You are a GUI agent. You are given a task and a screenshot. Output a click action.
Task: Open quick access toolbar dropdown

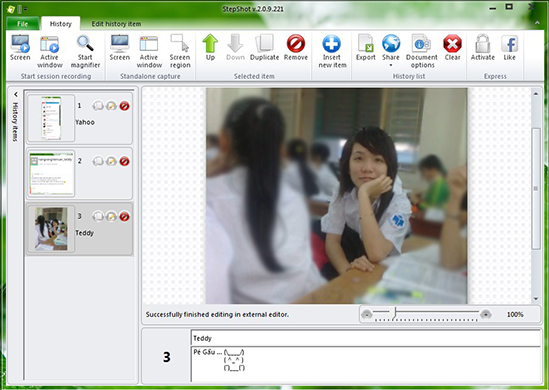pos(26,9)
